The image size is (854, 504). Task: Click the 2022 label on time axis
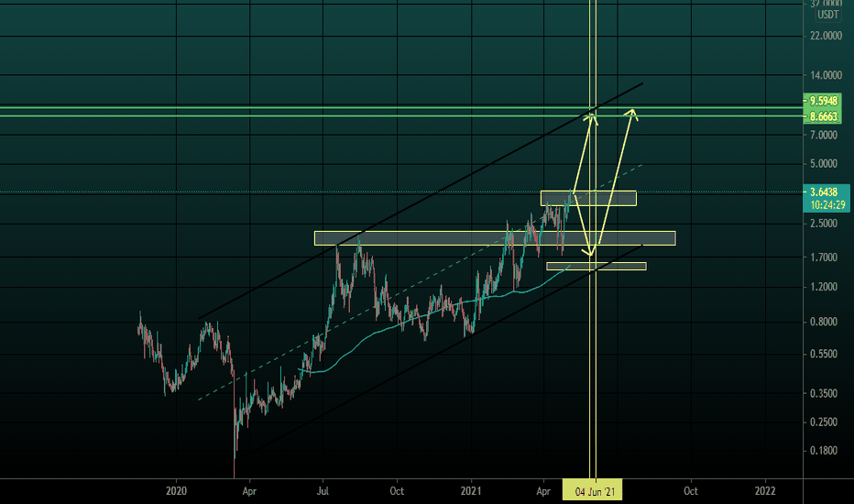click(x=765, y=491)
